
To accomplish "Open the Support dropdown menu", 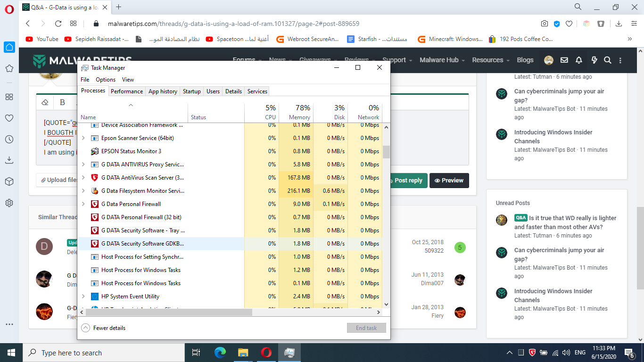I will click(x=397, y=60).
